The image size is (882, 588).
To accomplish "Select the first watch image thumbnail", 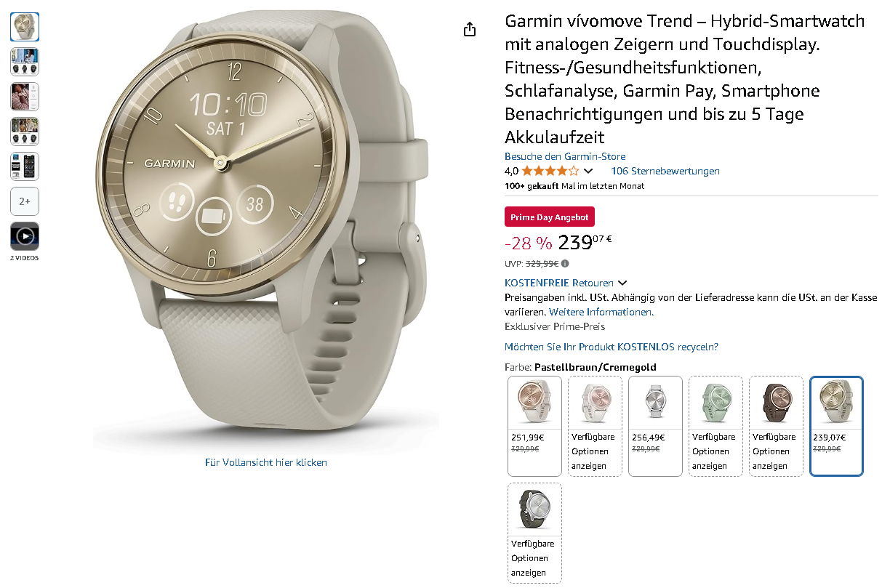I will (x=25, y=27).
